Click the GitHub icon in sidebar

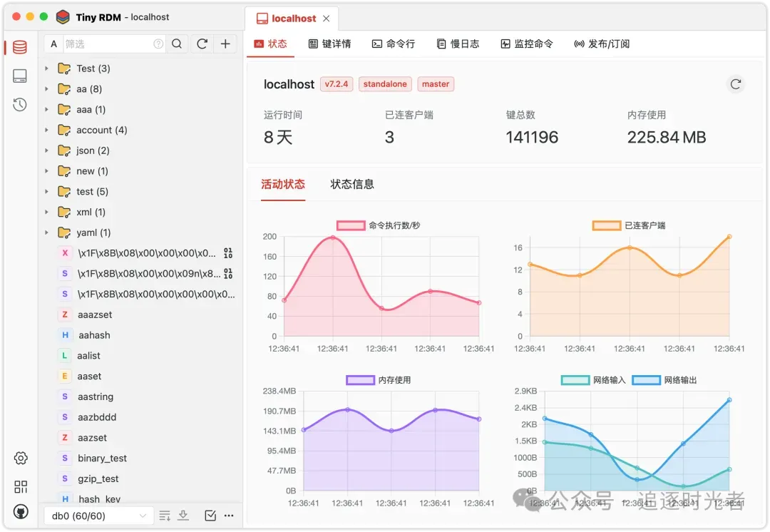click(21, 512)
